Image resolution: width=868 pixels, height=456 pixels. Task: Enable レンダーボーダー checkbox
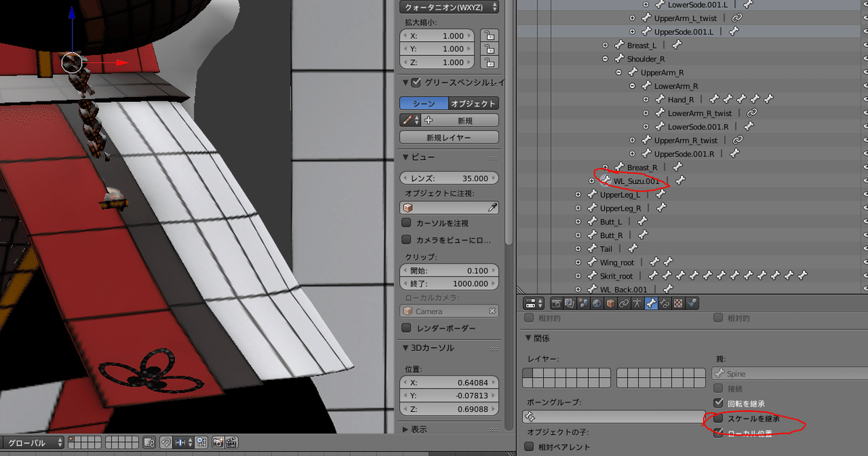click(407, 328)
